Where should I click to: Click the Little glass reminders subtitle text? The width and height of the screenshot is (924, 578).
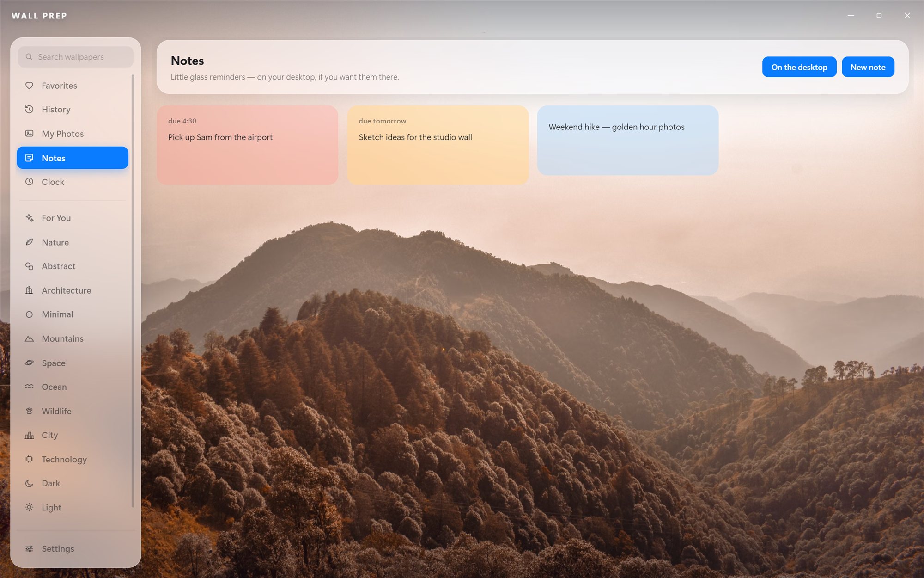pos(285,77)
